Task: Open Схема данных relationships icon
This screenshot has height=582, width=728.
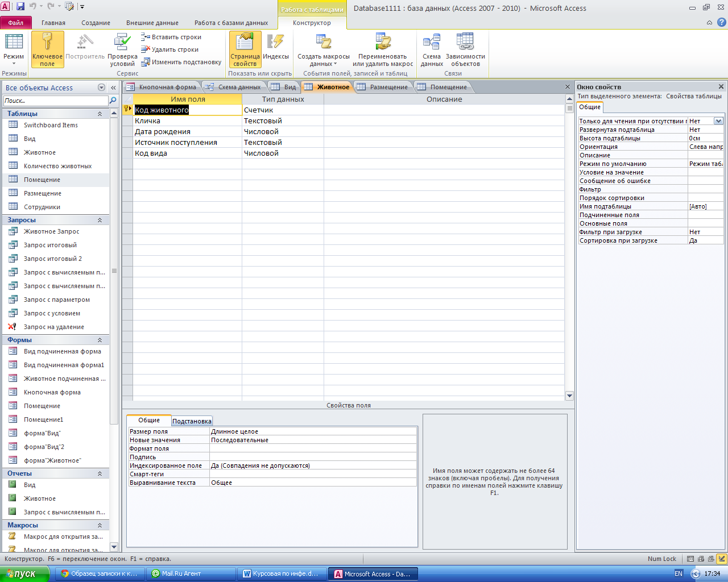Action: [x=432, y=50]
